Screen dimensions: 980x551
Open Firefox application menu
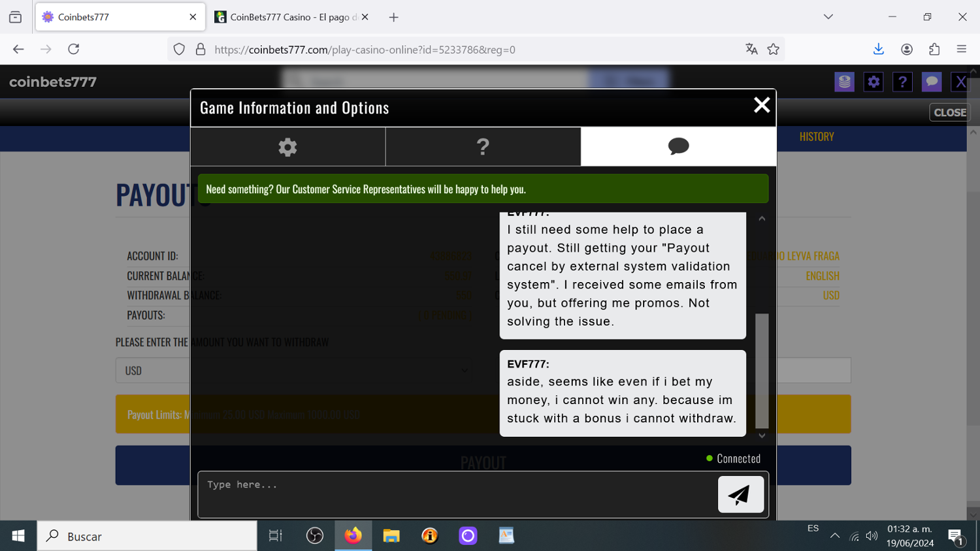click(x=962, y=49)
